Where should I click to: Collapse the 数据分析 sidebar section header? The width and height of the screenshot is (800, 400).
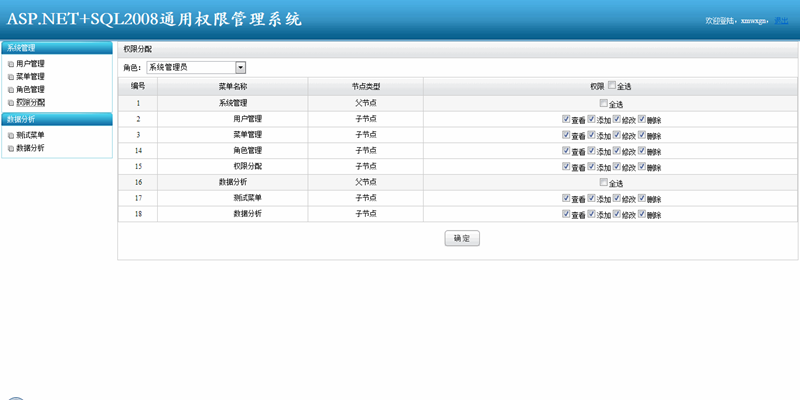coord(57,119)
